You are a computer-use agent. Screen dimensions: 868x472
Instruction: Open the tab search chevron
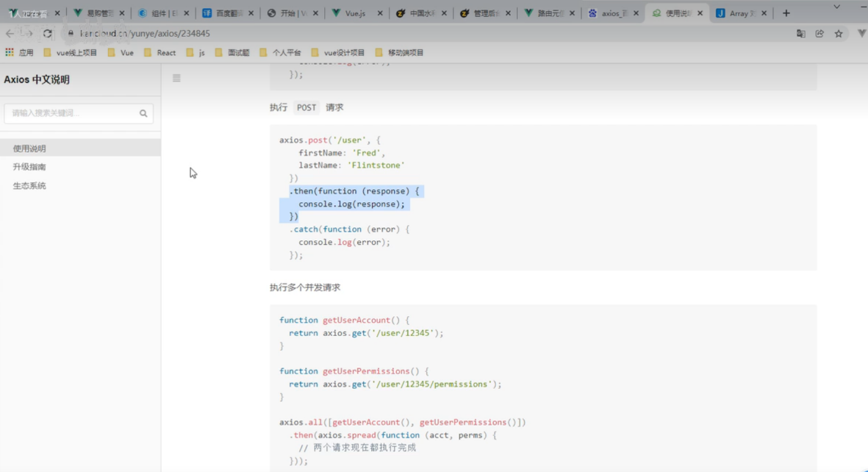pos(836,7)
